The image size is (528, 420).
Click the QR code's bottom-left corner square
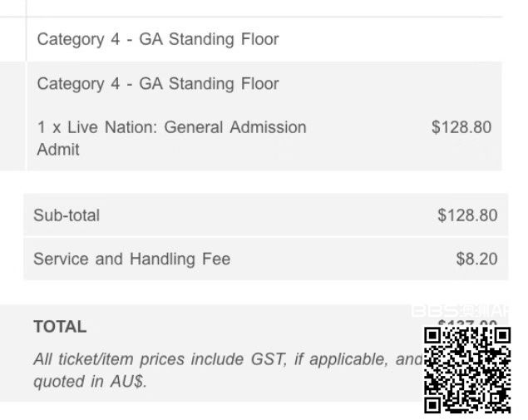pos(434,404)
